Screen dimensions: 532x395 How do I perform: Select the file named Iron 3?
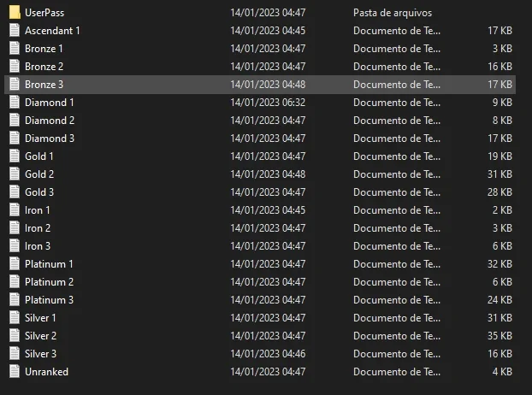(38, 246)
